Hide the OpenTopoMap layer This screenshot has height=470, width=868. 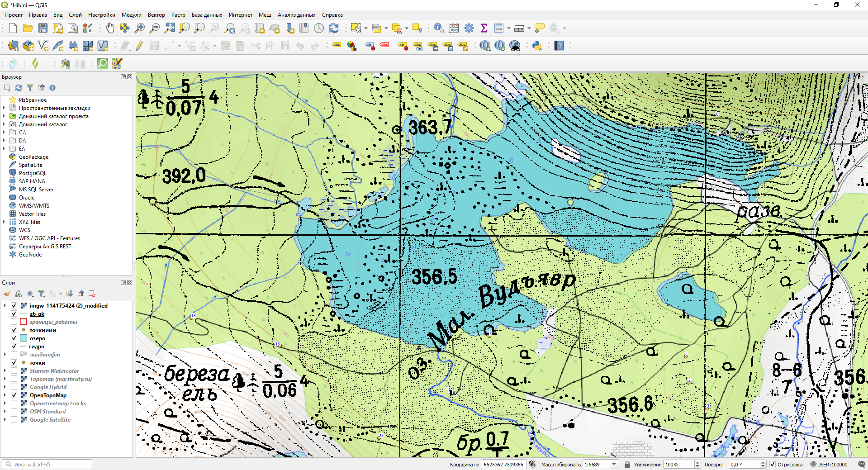tap(14, 395)
